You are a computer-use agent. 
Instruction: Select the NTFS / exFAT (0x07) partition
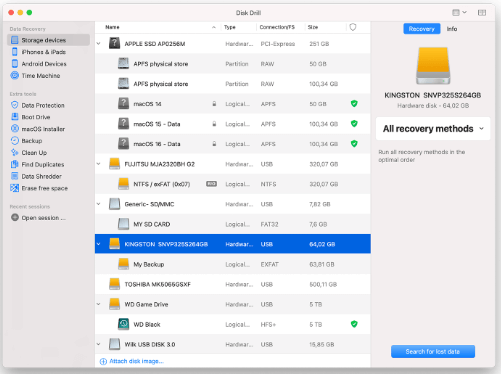[x=233, y=184]
